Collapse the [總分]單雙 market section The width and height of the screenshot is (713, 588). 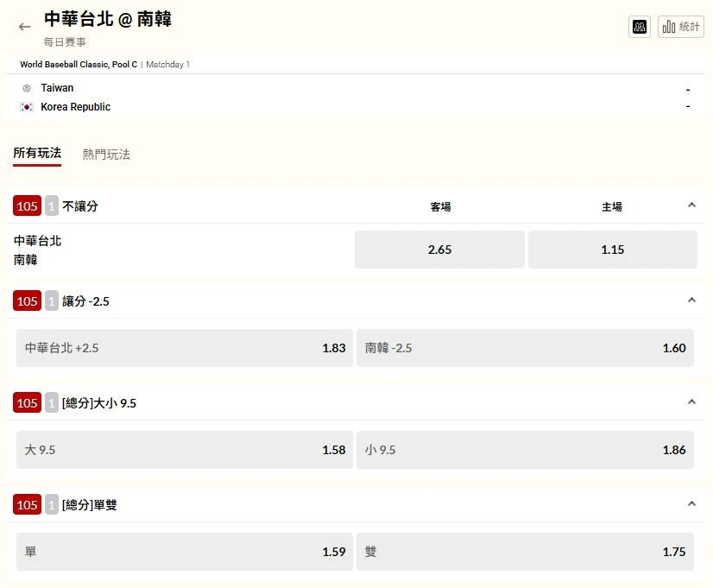pos(691,503)
